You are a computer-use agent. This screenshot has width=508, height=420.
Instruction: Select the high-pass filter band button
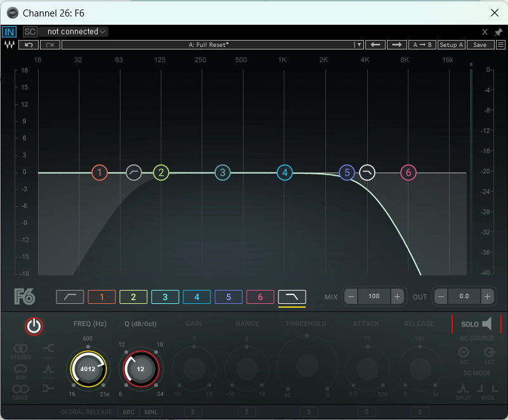click(70, 297)
